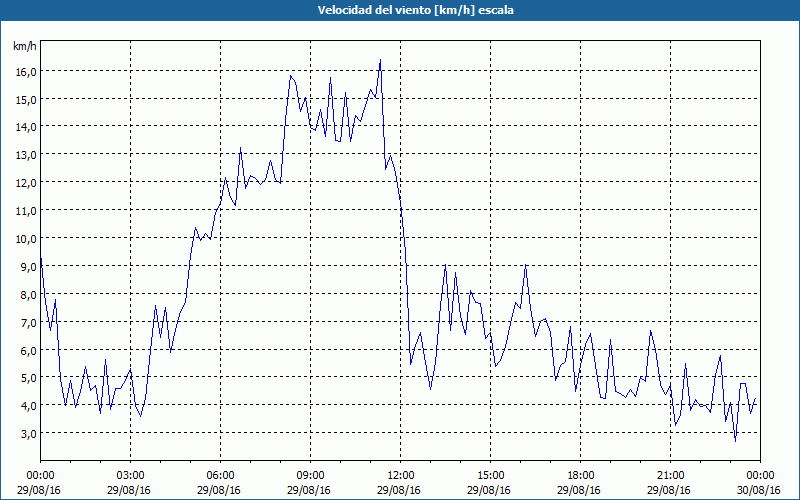The height and width of the screenshot is (500, 800).
Task: Click the '16,0' y-axis value
Action: pyautogui.click(x=26, y=72)
